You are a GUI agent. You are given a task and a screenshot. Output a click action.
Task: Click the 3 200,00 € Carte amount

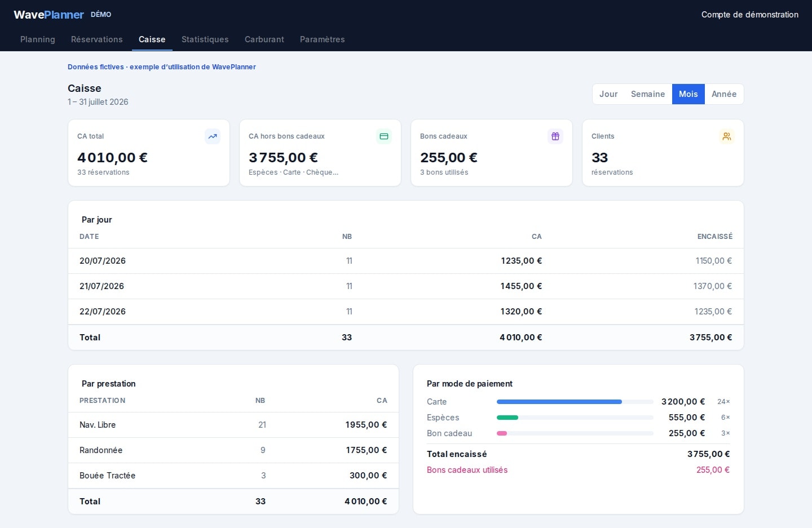coord(683,402)
